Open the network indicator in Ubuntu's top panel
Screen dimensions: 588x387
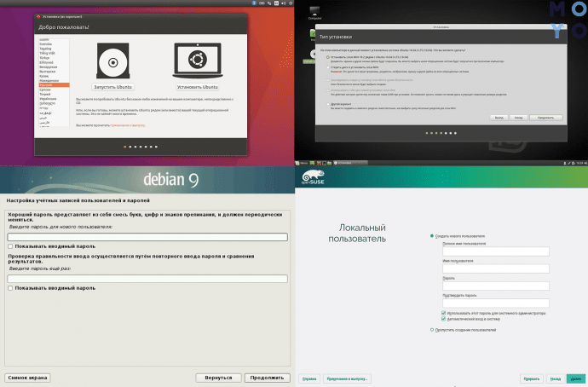[x=269, y=3]
